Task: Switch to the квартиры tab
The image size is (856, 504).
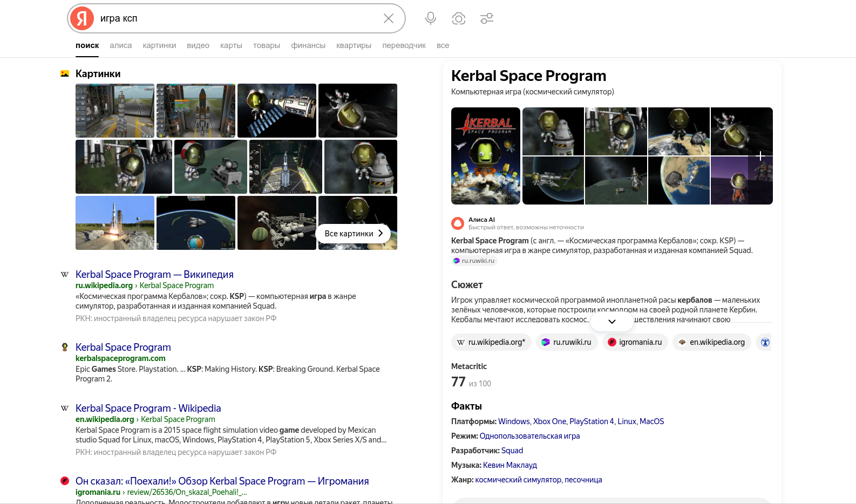Action: [354, 45]
